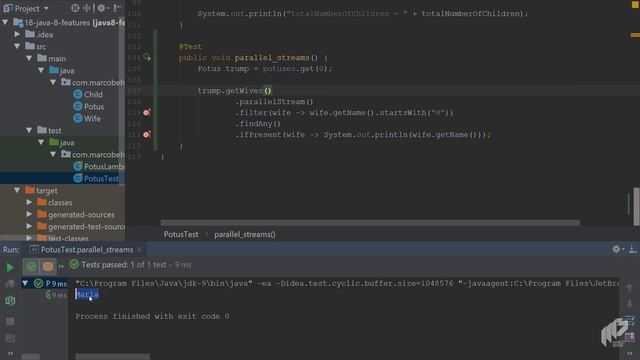Image resolution: width=640 pixels, height=360 pixels.
Task: Collapse the main folder arrow
Action: pyautogui.click(x=29, y=58)
